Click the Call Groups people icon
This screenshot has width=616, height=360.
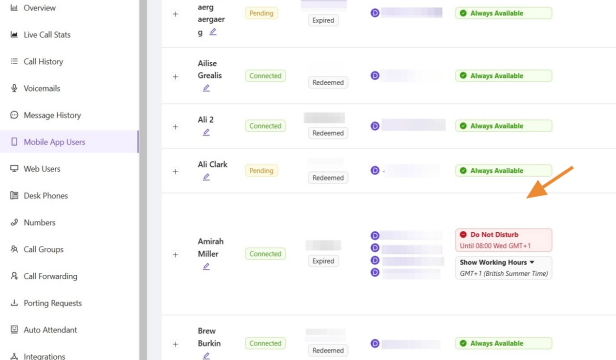pyautogui.click(x=14, y=249)
